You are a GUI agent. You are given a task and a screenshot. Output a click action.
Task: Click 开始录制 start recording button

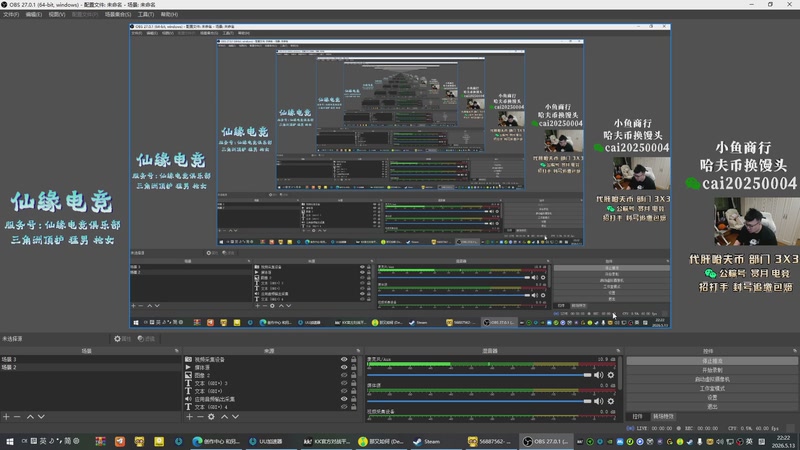pyautogui.click(x=712, y=370)
